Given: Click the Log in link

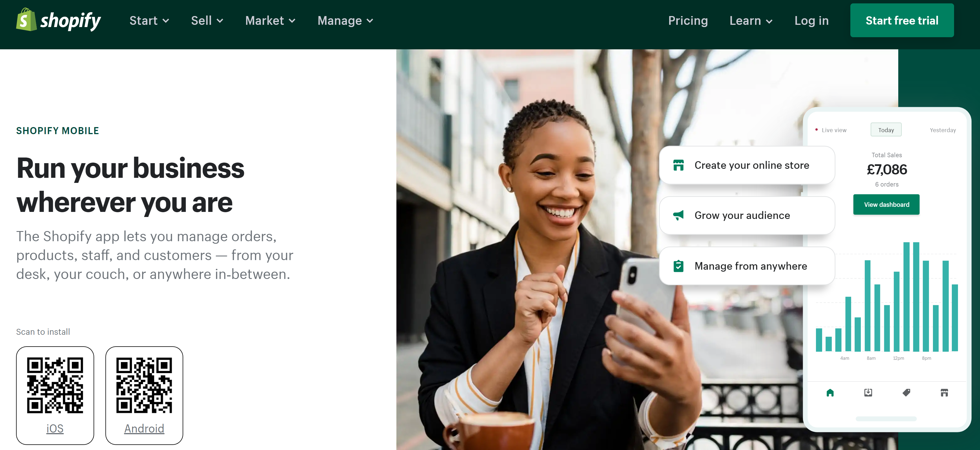Looking at the screenshot, I should coord(811,21).
